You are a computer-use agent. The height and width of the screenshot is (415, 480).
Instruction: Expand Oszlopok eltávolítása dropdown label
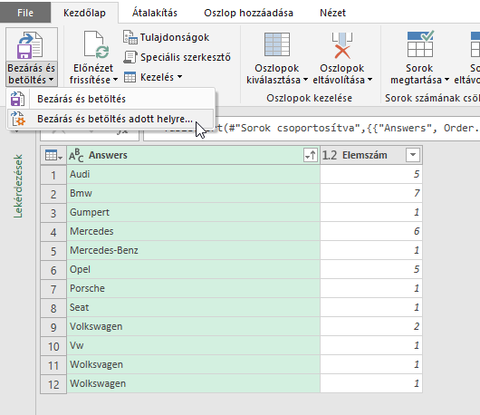(342, 74)
